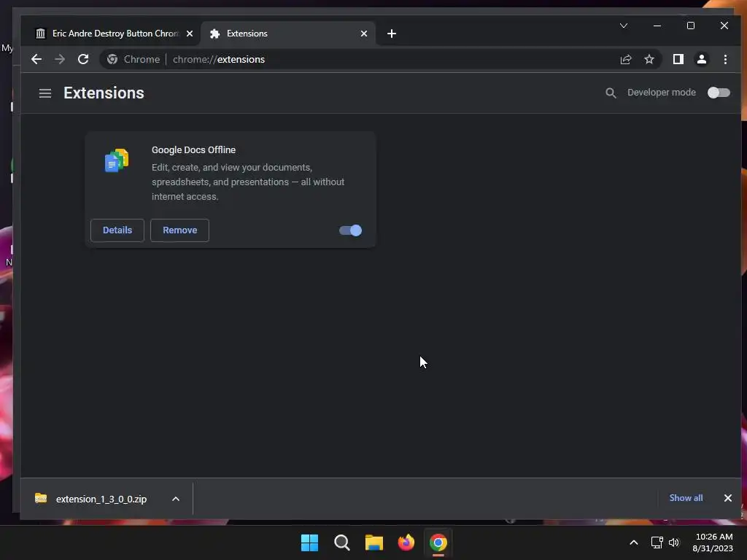The image size is (747, 560).
Task: Share this page icon in address bar
Action: 625,59
